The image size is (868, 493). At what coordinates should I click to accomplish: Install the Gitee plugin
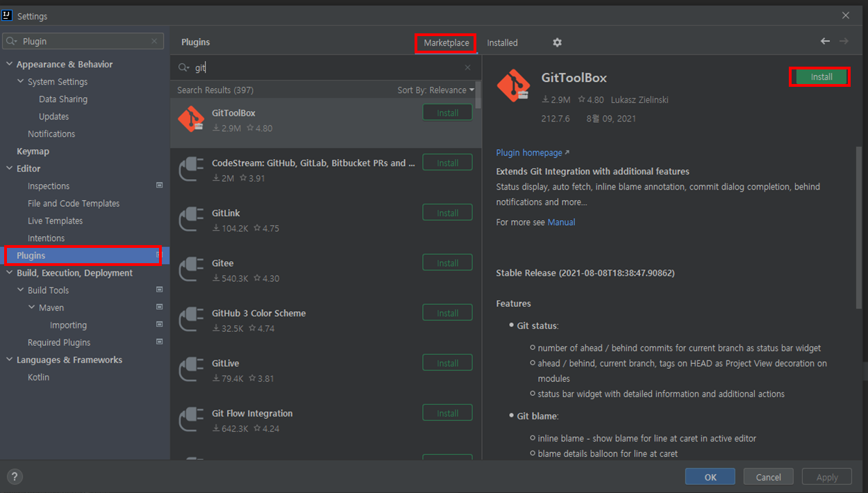[447, 262]
